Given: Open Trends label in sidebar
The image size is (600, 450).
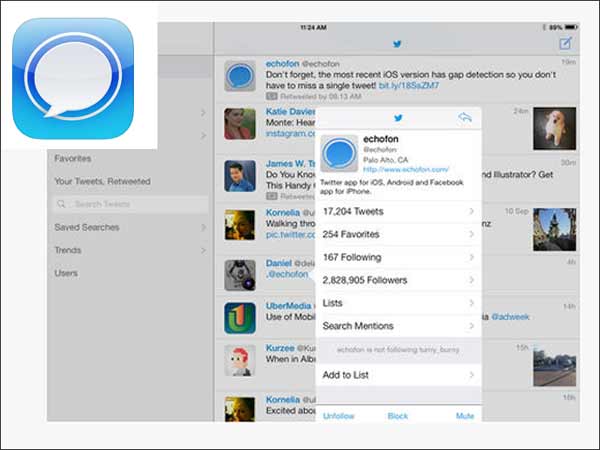Looking at the screenshot, I should 68,250.
